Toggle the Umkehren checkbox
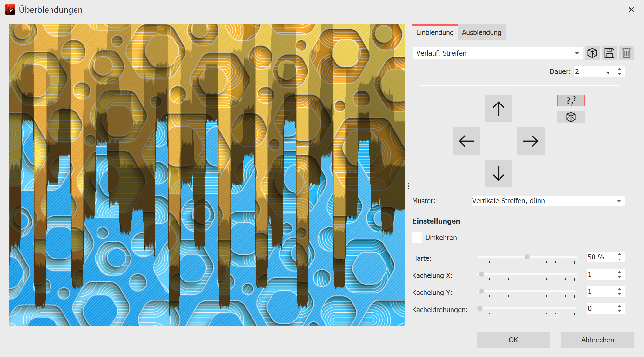Screen dimensions: 644x357 point(417,238)
